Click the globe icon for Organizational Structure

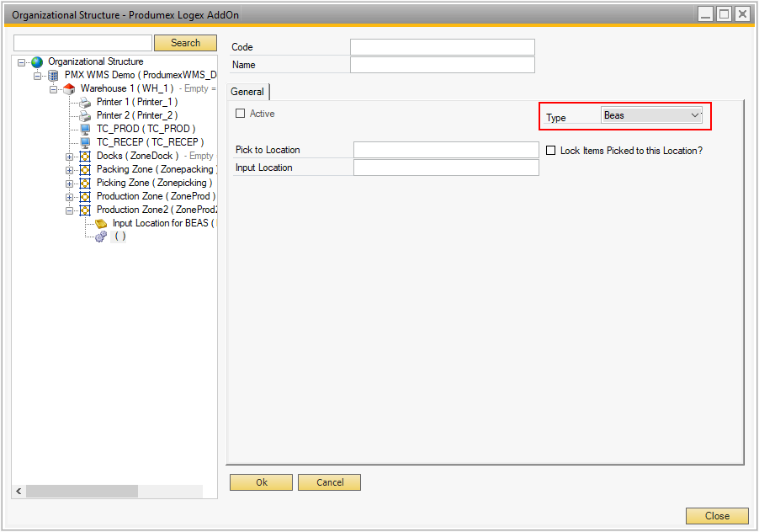[x=37, y=62]
